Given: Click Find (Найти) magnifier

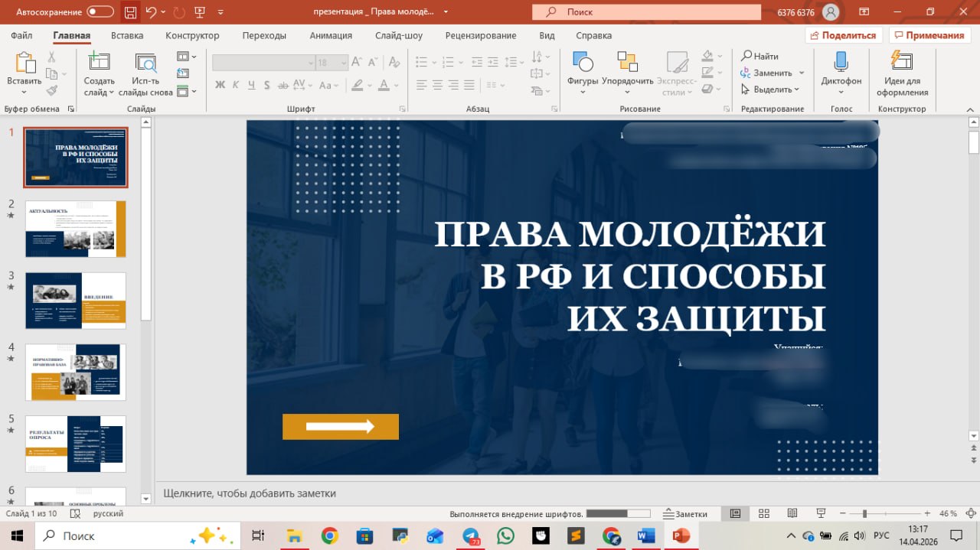Looking at the screenshot, I should (x=759, y=56).
